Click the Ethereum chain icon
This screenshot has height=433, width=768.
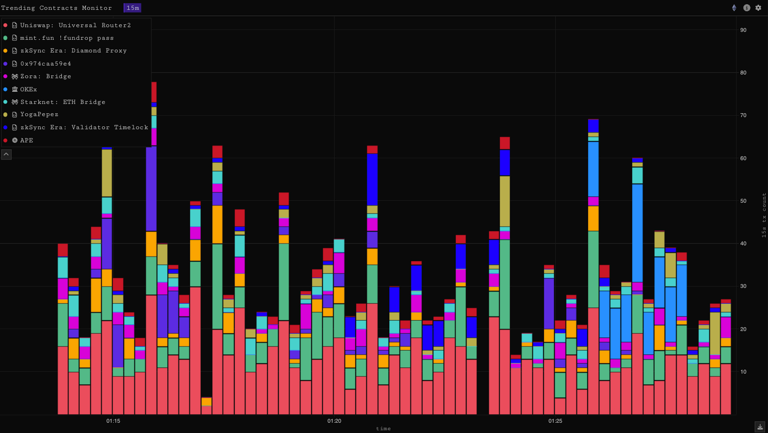pyautogui.click(x=734, y=8)
